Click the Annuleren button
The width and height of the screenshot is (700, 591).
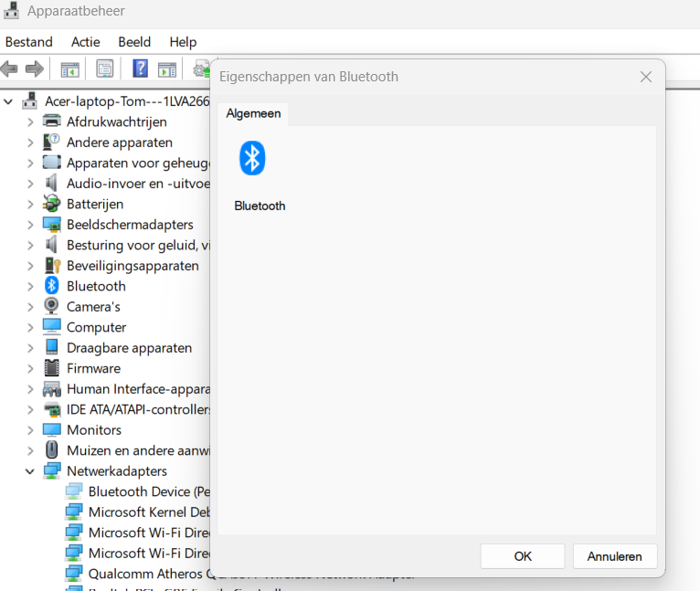(x=614, y=555)
